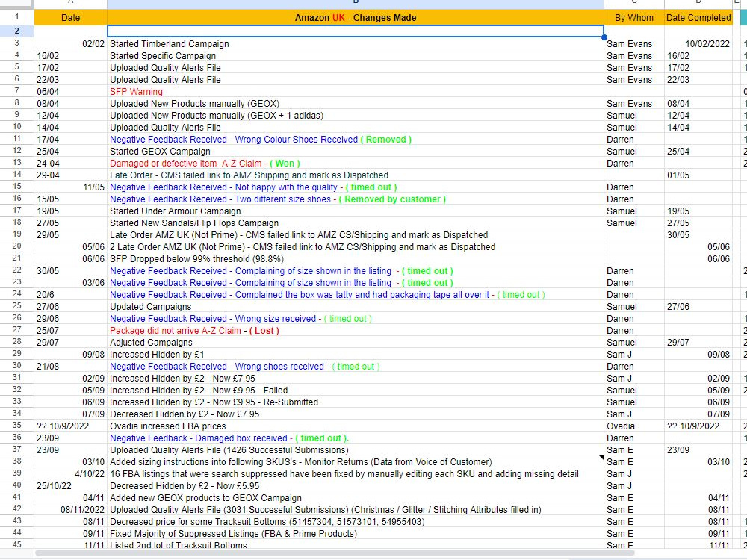This screenshot has height=560, width=747.
Task: Select 'Started GEOX Campaign' cell
Action: click(x=356, y=152)
